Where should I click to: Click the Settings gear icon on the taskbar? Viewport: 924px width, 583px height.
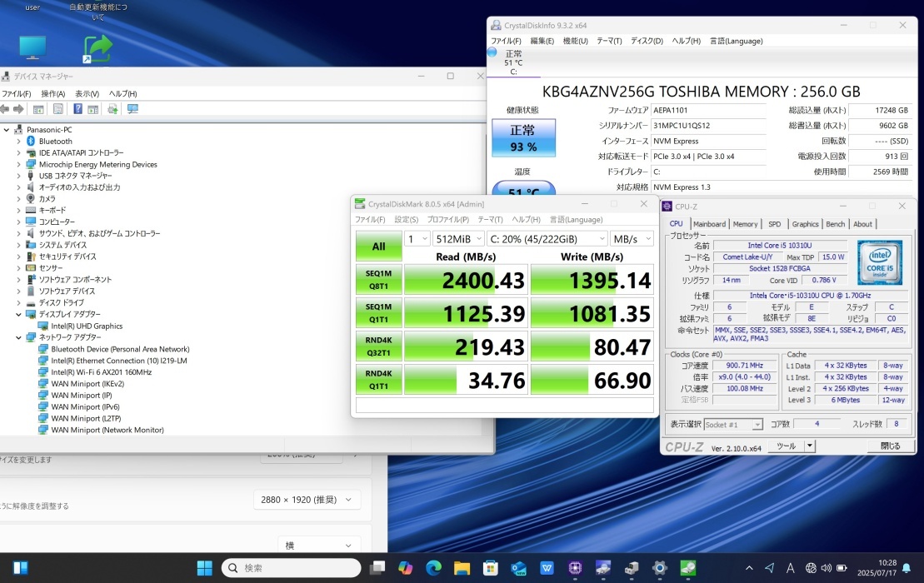[x=659, y=568]
